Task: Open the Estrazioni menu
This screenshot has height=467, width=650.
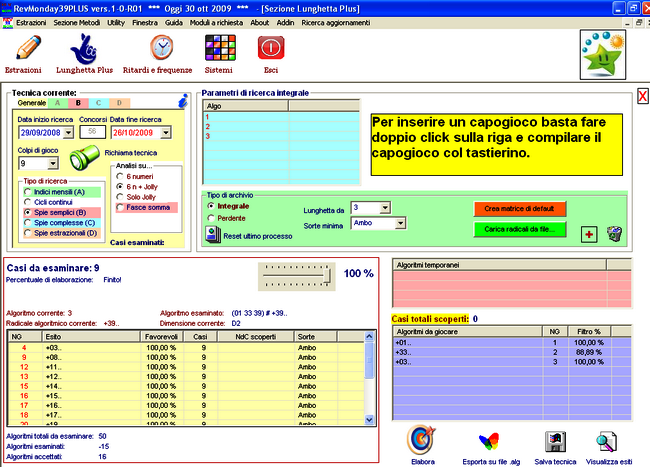Action: [31, 23]
